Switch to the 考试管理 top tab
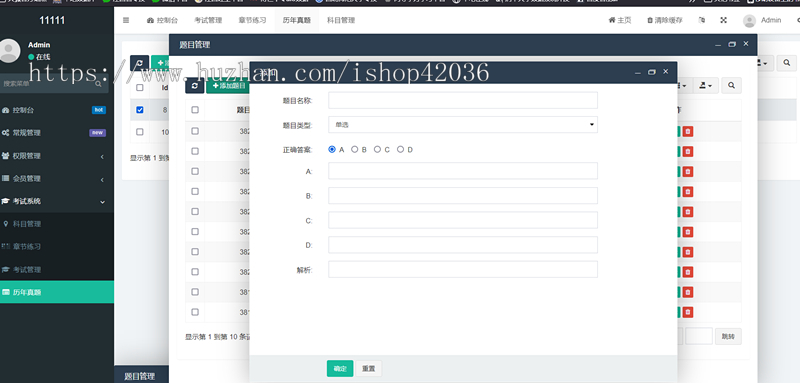 pos(208,20)
